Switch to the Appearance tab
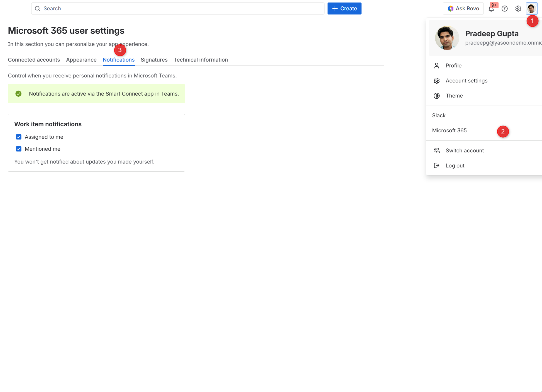Screen dimensions: 542x392 coord(81,60)
